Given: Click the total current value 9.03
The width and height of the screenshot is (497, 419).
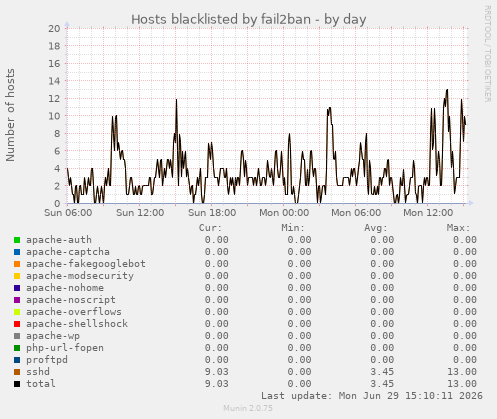Looking at the screenshot, I should coord(217,384).
